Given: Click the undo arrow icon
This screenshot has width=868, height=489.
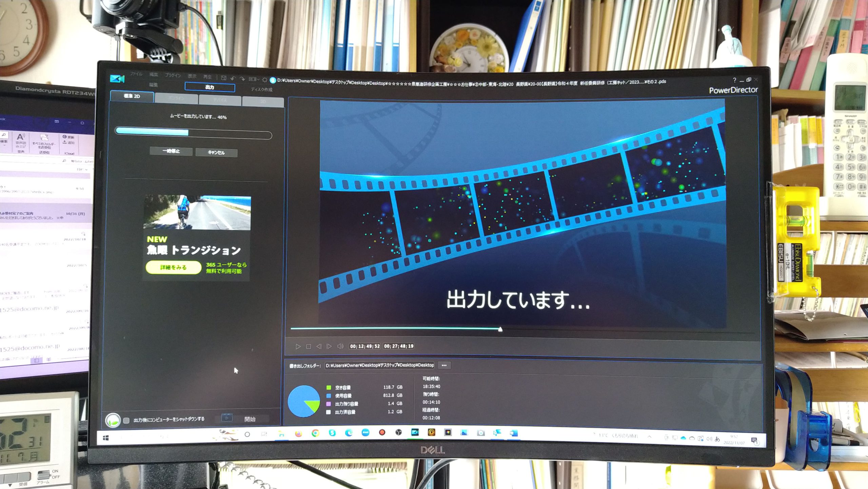Looking at the screenshot, I should tap(233, 78).
